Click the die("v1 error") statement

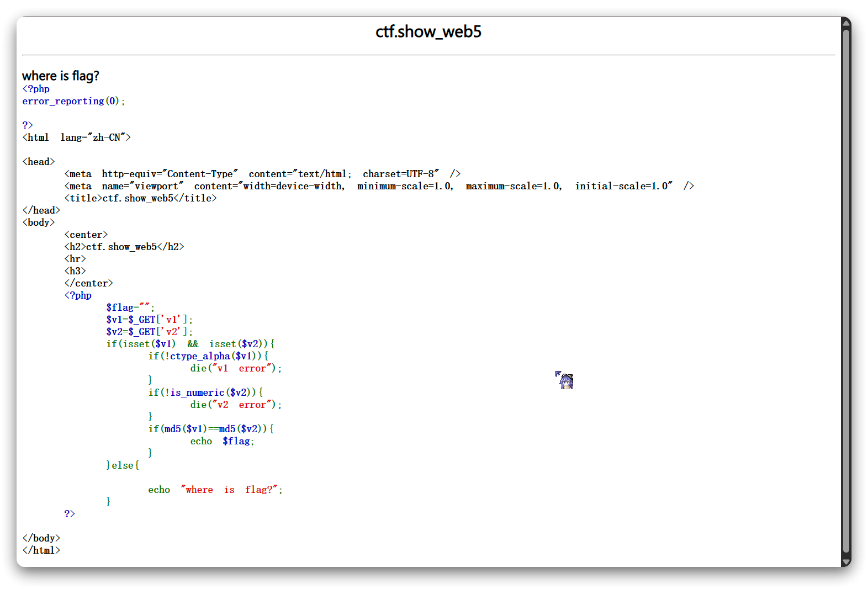point(236,368)
